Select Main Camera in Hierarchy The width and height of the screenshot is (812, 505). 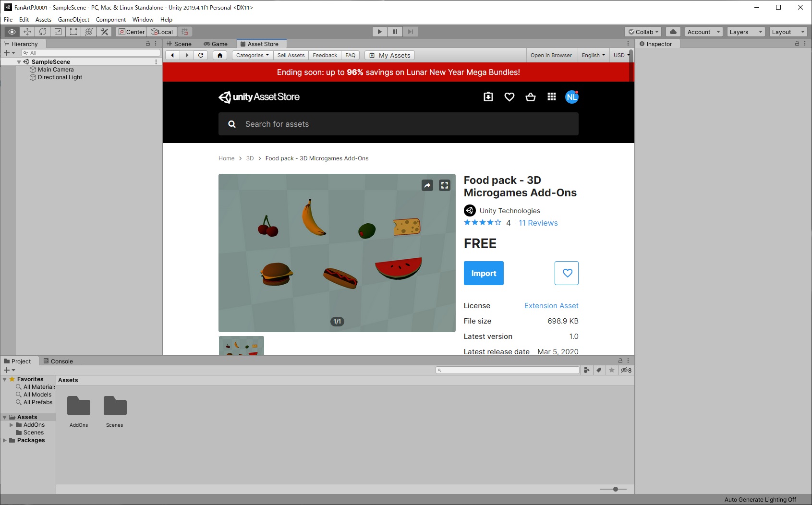click(56, 70)
